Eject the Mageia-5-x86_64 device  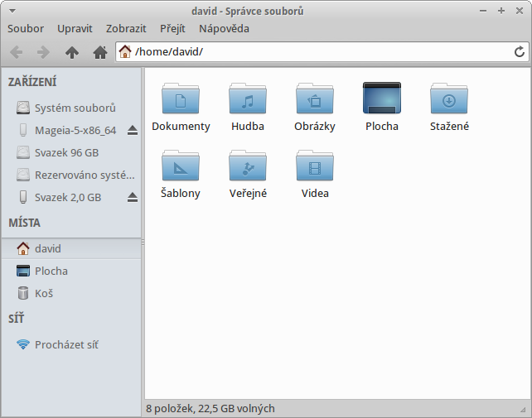133,131
